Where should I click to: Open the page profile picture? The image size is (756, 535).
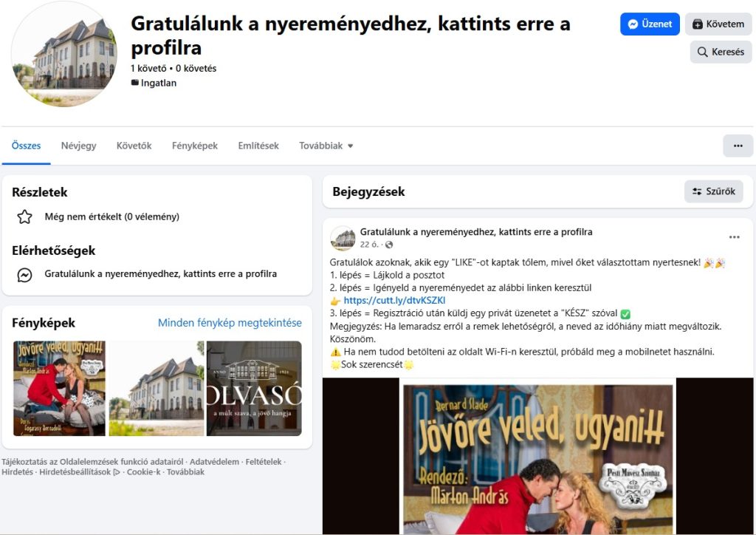coord(64,53)
